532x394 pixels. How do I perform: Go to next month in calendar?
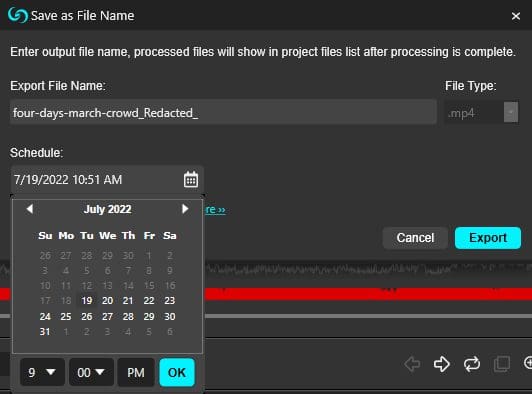pyautogui.click(x=185, y=209)
